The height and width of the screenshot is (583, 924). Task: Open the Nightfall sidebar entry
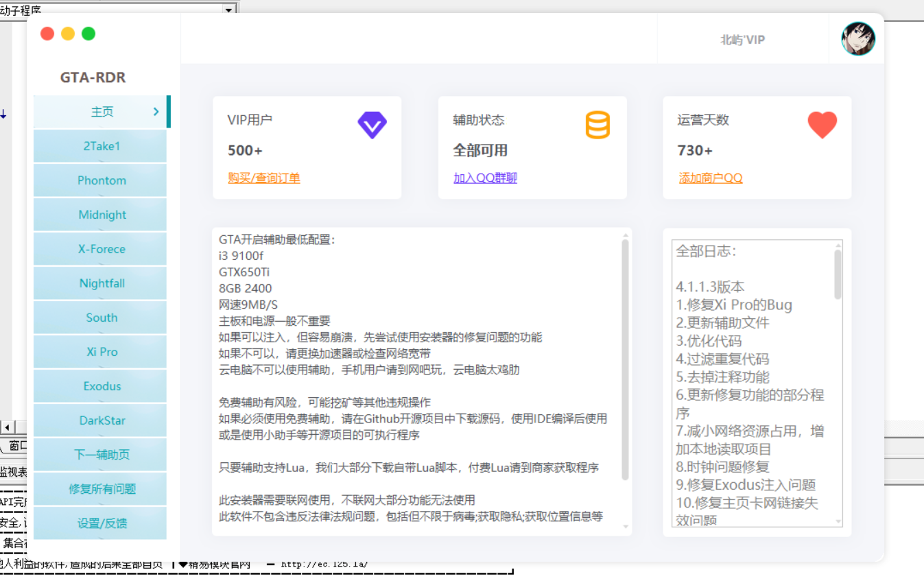100,283
